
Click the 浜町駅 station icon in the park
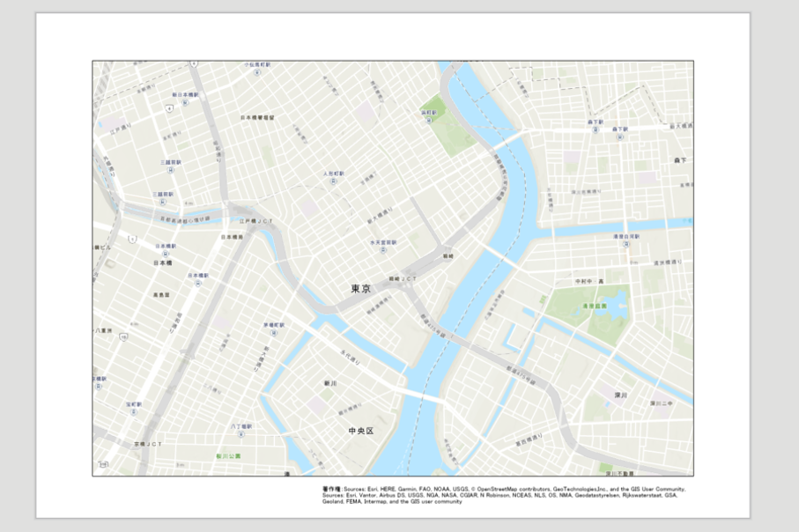coord(429,121)
